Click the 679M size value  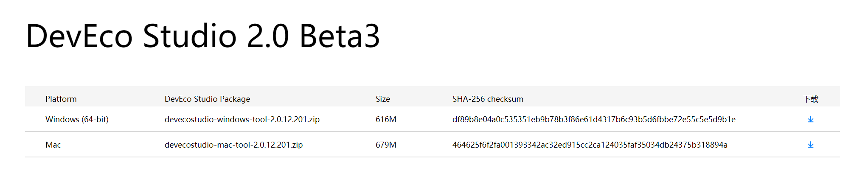pyautogui.click(x=386, y=145)
